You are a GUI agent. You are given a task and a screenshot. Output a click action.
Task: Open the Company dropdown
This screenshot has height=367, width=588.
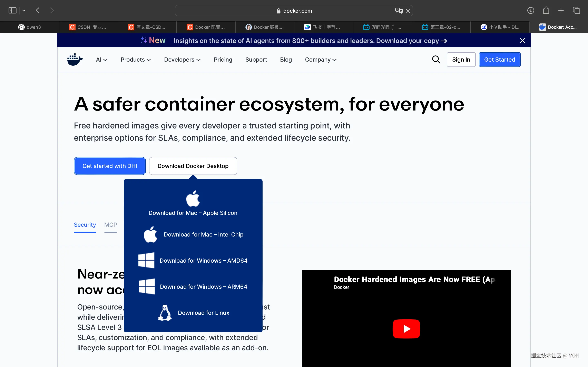pos(320,60)
